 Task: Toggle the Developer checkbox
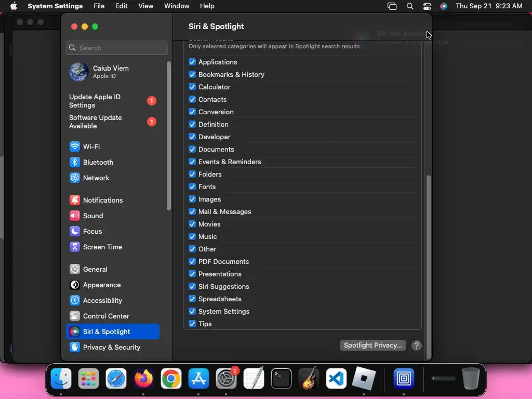192,137
